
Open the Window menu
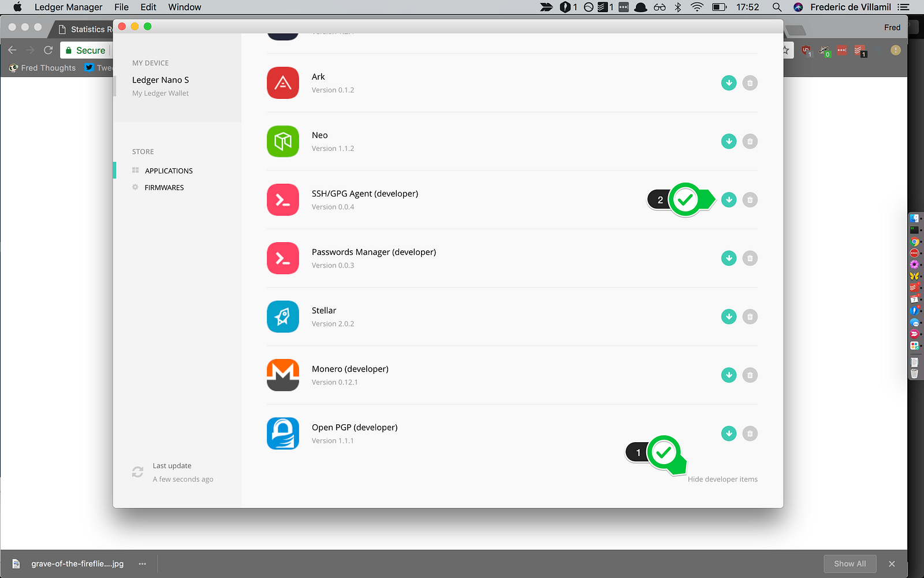[185, 7]
